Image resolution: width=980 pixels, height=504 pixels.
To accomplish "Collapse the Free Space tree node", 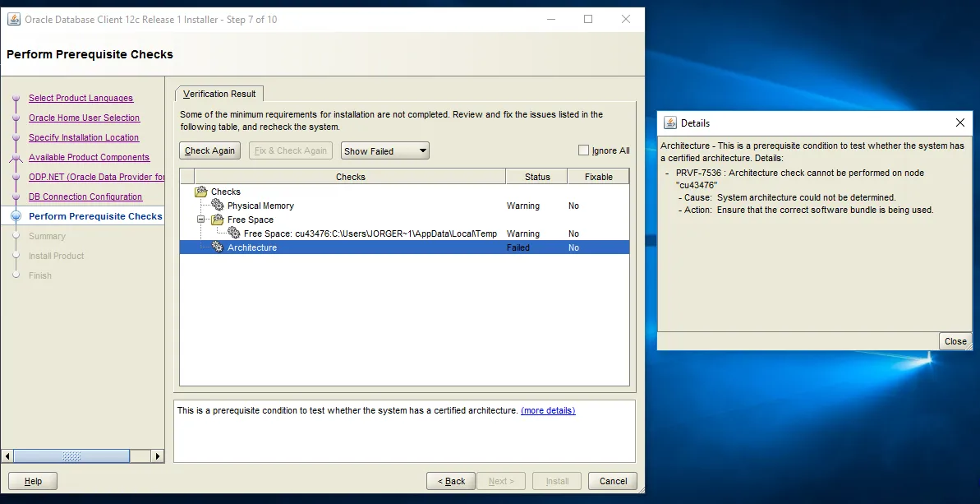I will 200,220.
